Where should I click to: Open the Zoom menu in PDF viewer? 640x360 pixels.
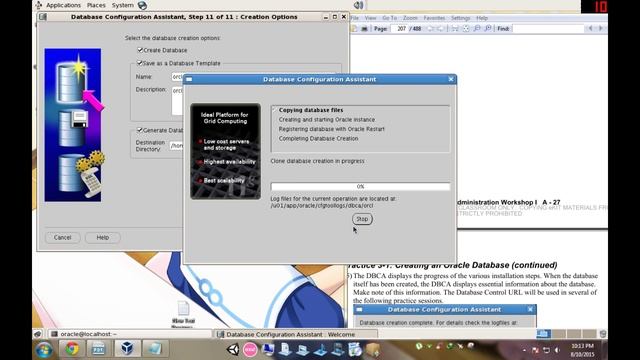(x=410, y=18)
